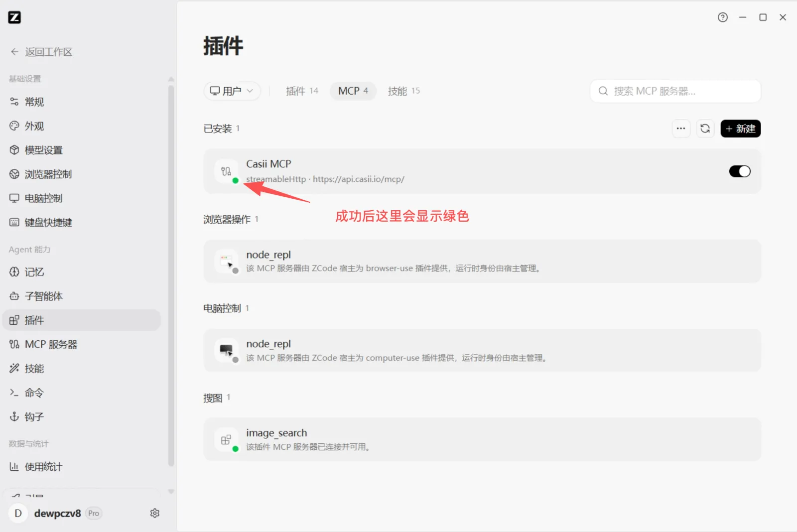Screen dimensions: 797x532
Task: Open the three-dots more options menu
Action: (681, 129)
